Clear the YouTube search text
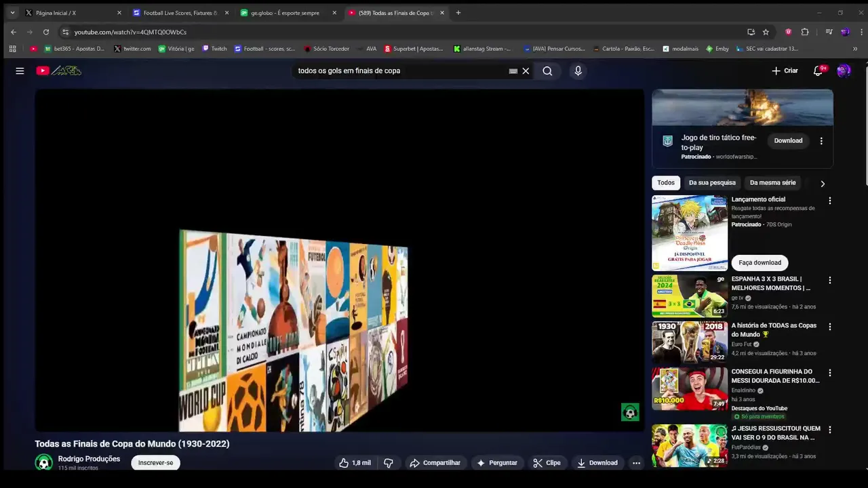Screen dimensions: 868x488 pos(526,70)
